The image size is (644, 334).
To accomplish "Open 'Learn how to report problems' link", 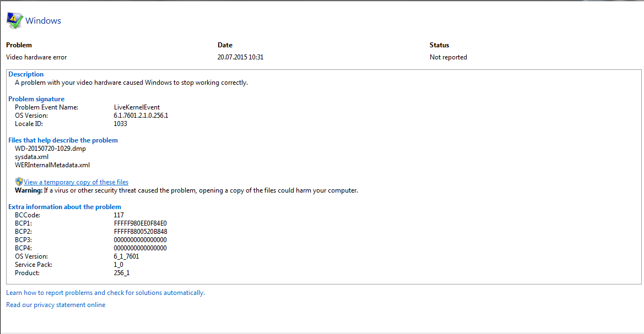I will pyautogui.click(x=105, y=293).
